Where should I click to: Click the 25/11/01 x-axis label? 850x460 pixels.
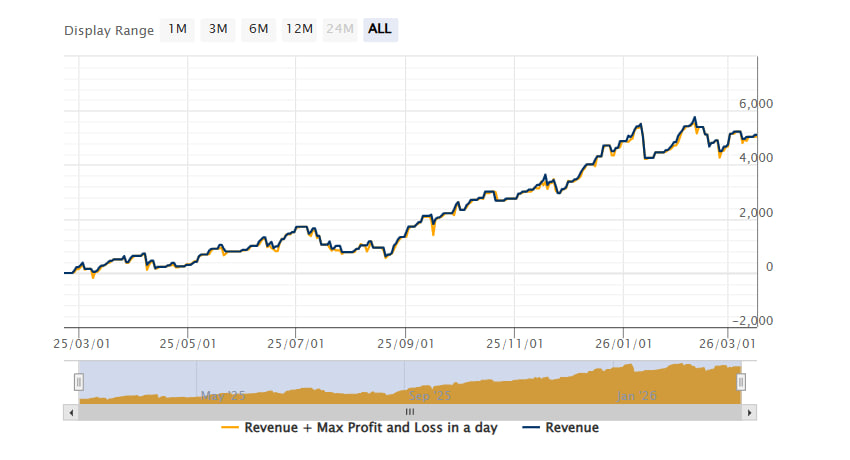tap(514, 344)
